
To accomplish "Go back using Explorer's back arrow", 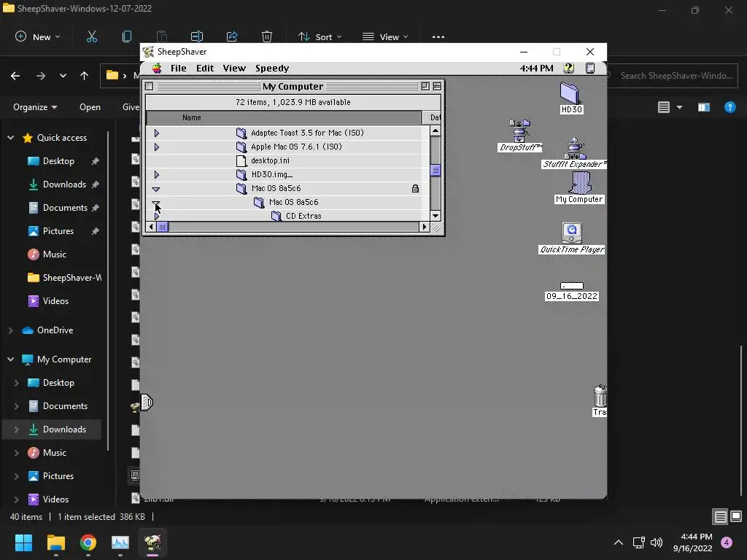I will [15, 76].
